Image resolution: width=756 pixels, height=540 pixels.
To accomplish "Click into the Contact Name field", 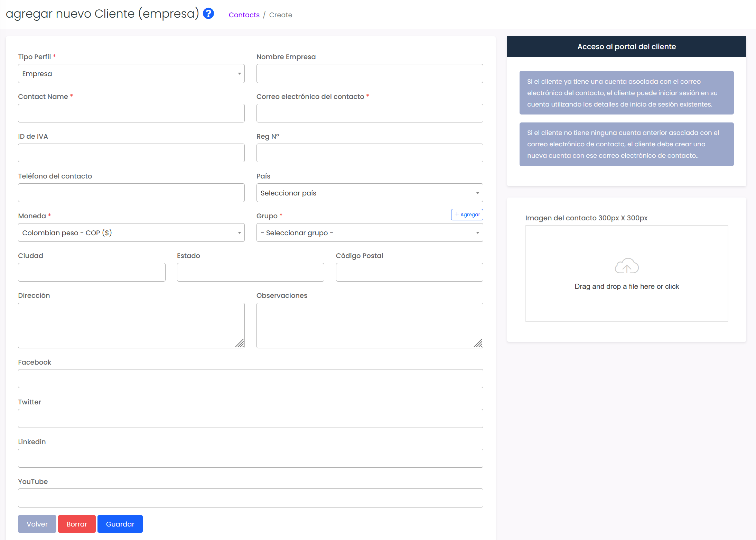I will (x=131, y=113).
